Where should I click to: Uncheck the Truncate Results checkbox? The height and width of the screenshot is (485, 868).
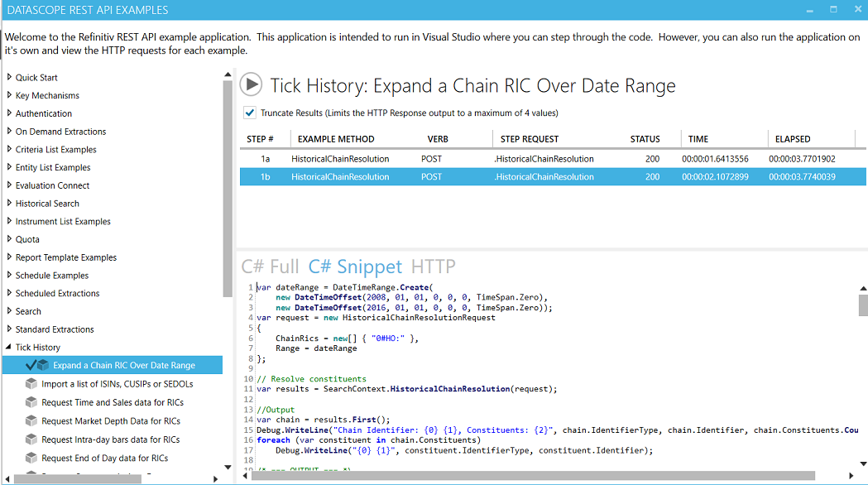pyautogui.click(x=250, y=113)
